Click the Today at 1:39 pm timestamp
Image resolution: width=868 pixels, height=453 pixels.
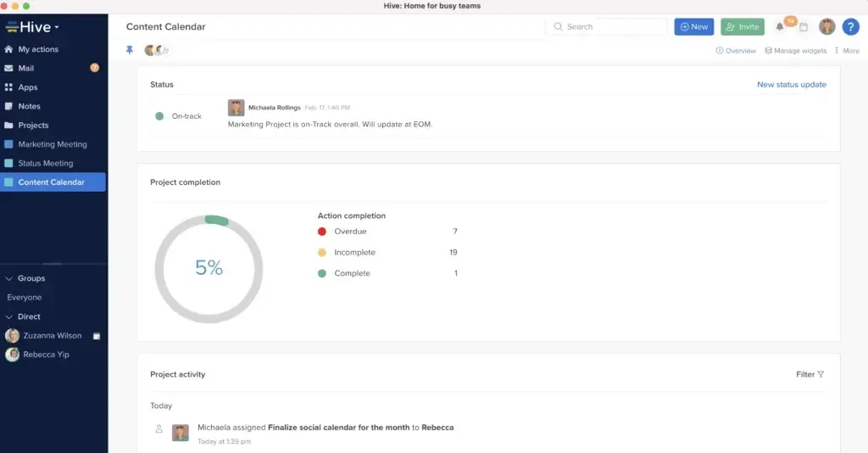(x=224, y=441)
